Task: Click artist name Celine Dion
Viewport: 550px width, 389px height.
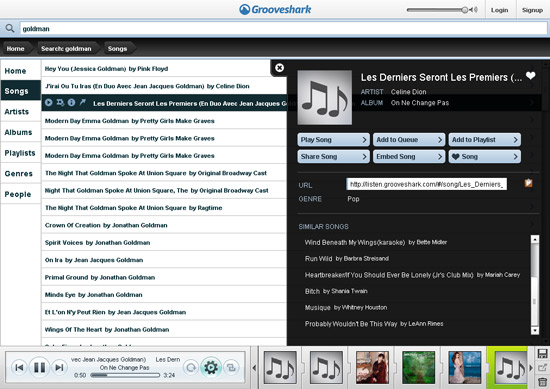Action: click(x=408, y=92)
